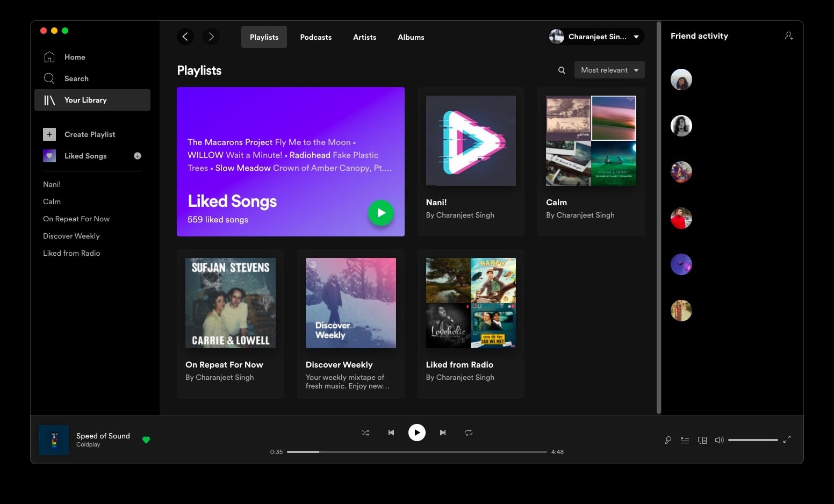
Task: Mute the volume speaker icon
Action: point(720,440)
